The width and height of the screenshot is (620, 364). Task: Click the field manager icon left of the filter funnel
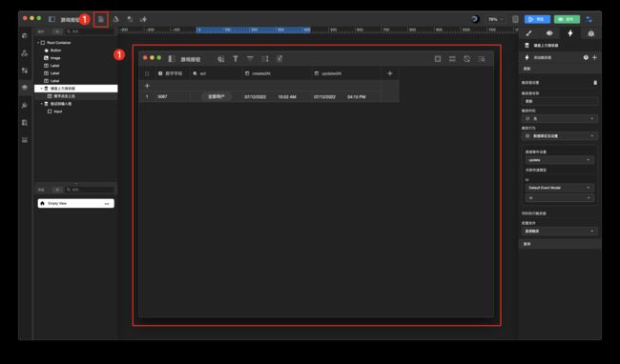click(221, 59)
